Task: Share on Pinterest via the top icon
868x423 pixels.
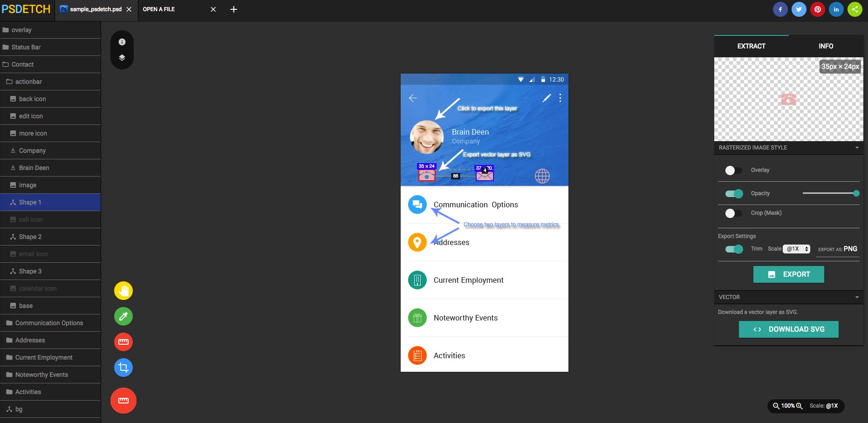Action: coord(818,9)
